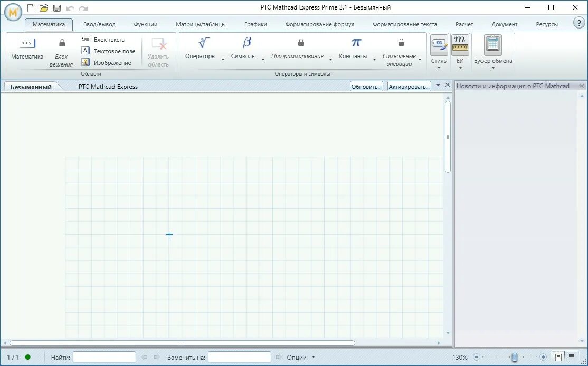Click the zoom slider handle
The height and width of the screenshot is (366, 588).
(x=515, y=357)
